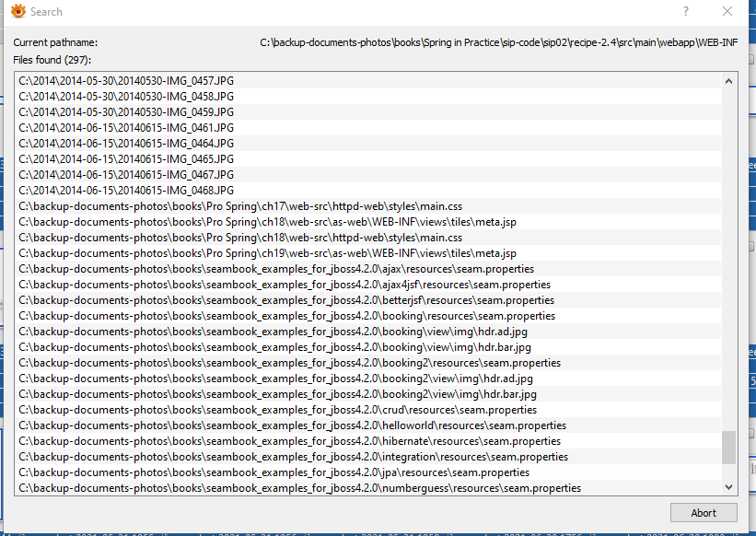Select booking2\view\img\hdr.bar.jpg row

coord(369,394)
